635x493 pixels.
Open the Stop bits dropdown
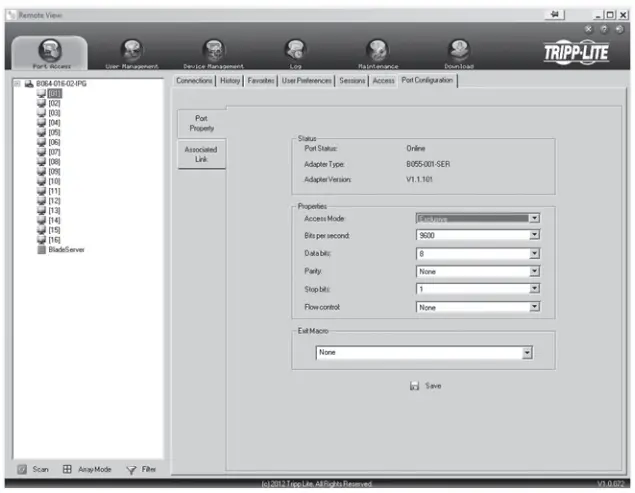point(535,289)
